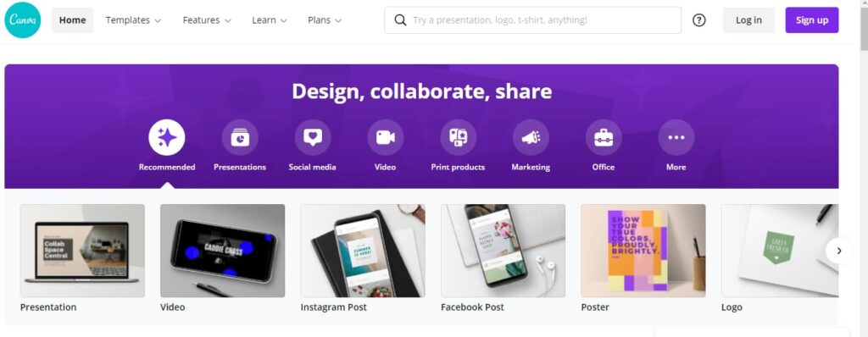
Task: Click the purple Sign up button
Action: 811,20
